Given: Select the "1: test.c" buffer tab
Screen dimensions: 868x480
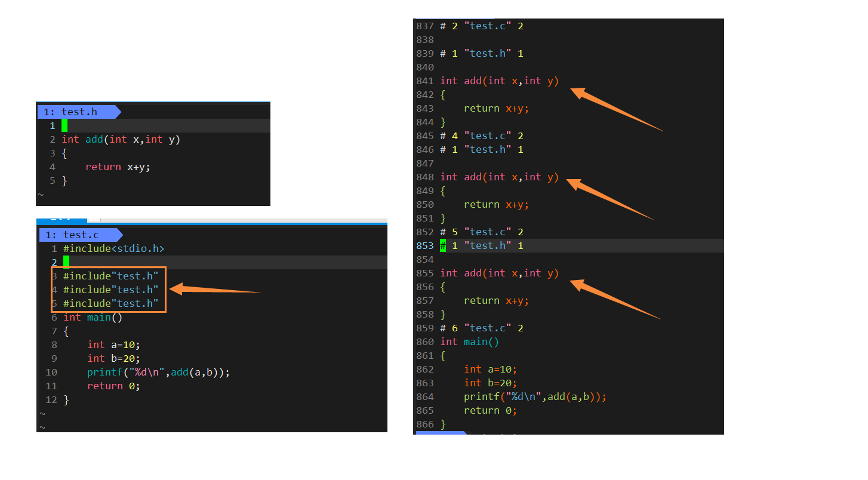Looking at the screenshot, I should point(81,235).
